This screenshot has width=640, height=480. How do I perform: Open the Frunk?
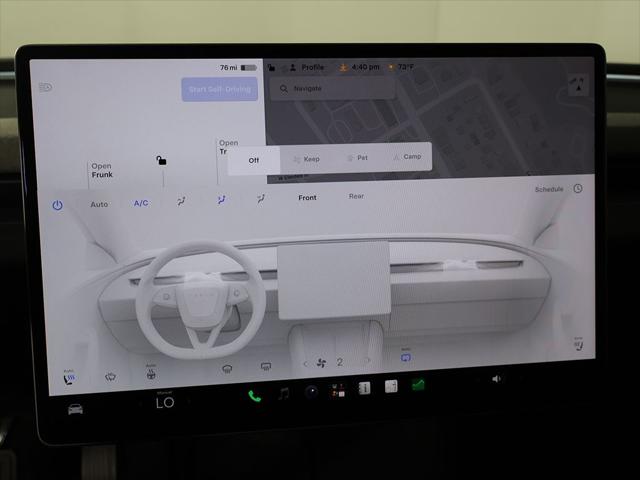point(102,170)
